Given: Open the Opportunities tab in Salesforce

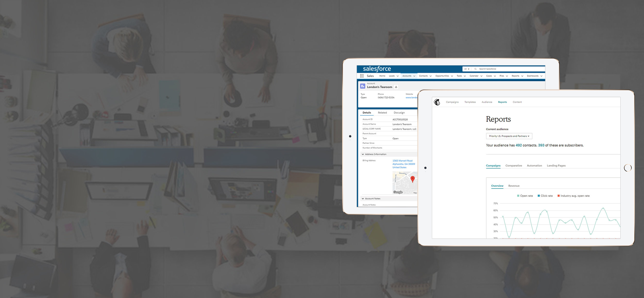Looking at the screenshot, I should pos(442,76).
